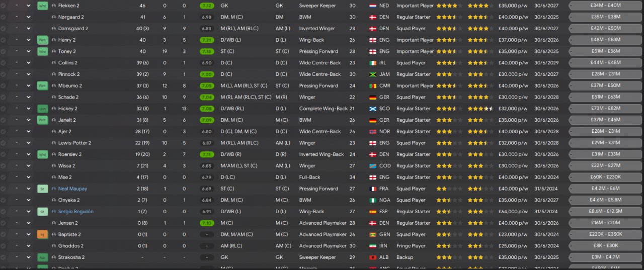
Task: Click the Unh status badge for Hickey 2
Action: [x=43, y=109]
